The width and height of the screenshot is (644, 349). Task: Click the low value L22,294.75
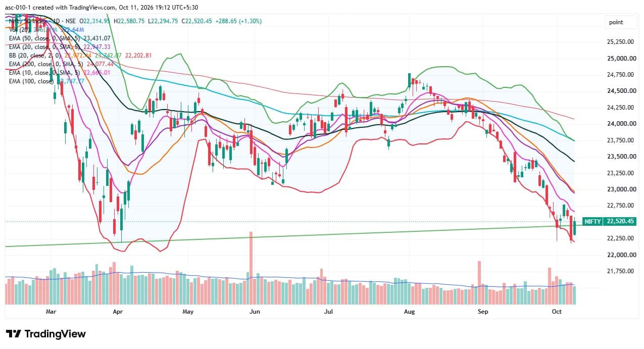(x=164, y=21)
